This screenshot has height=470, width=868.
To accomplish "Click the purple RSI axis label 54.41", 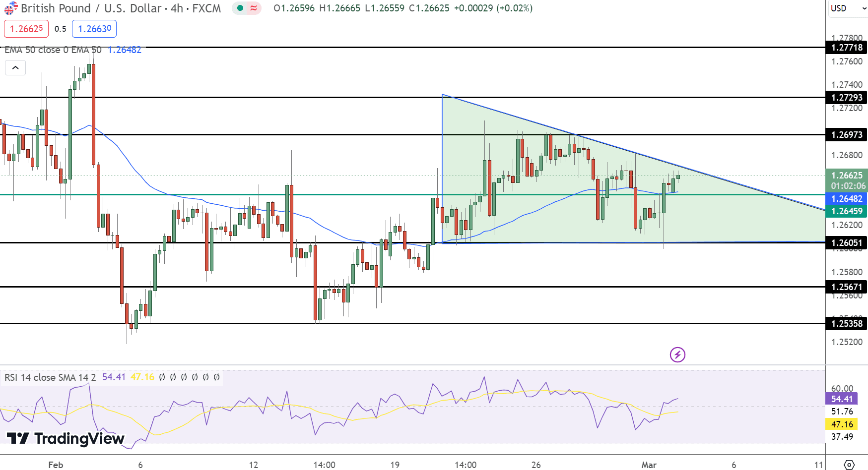I will click(842, 399).
